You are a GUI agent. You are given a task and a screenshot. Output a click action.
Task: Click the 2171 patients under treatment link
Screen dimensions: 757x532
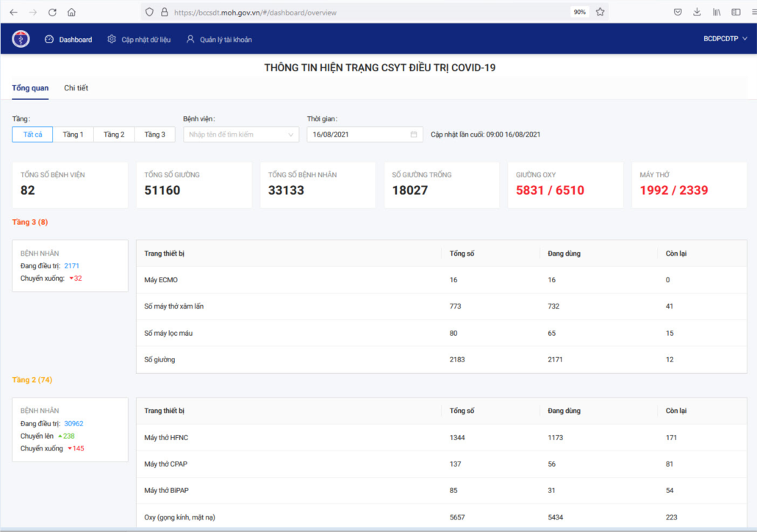72,265
